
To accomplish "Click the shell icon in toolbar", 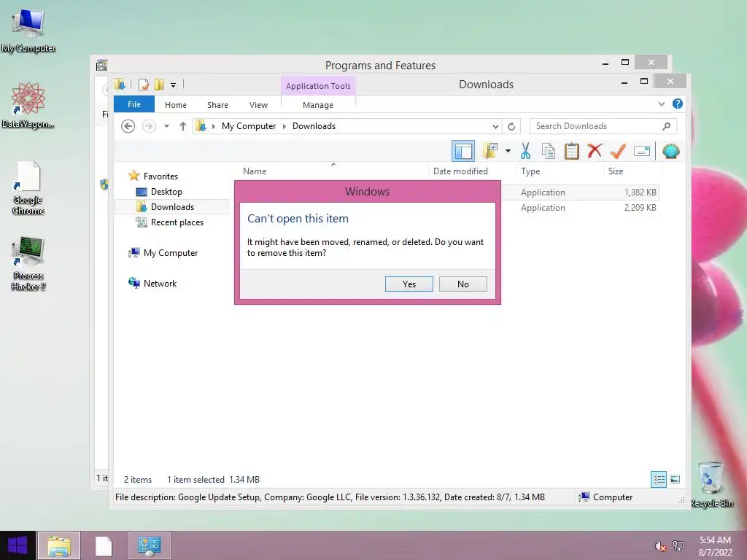I will click(671, 152).
